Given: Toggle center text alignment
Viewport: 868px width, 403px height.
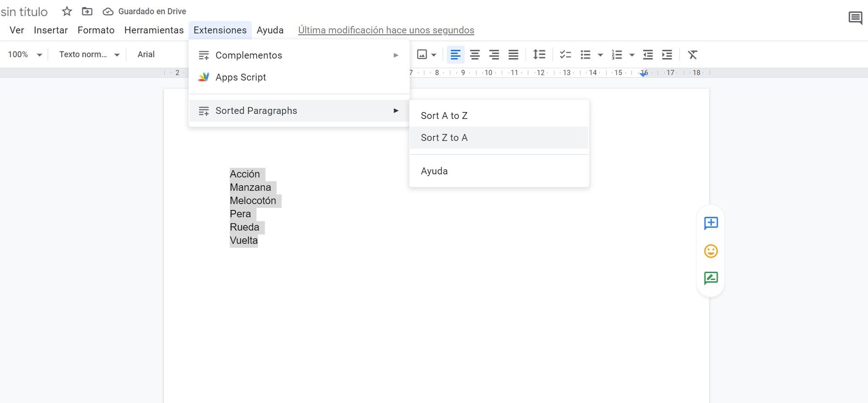Looking at the screenshot, I should point(475,55).
